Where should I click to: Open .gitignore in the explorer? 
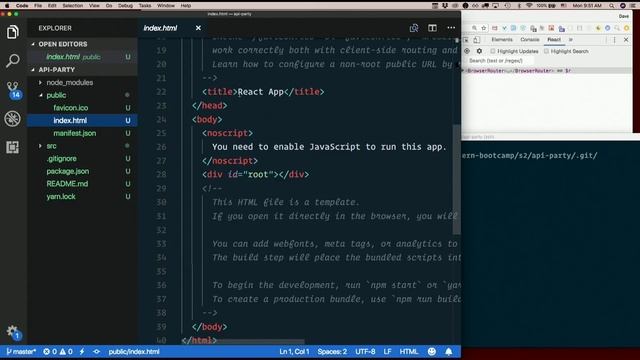tap(61, 158)
